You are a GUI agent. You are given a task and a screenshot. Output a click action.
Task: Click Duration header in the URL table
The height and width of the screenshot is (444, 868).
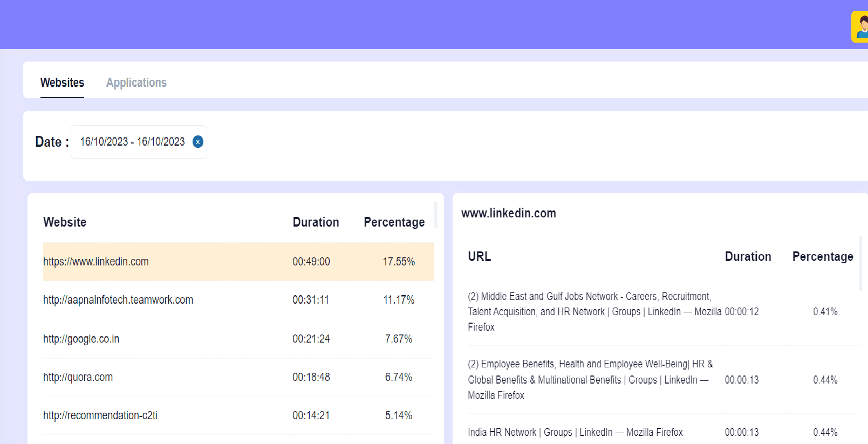tap(748, 257)
